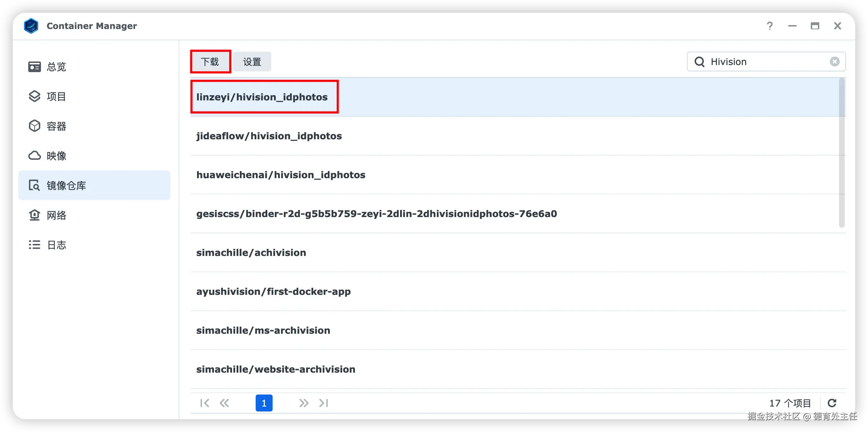Switch to the 容器 section
Image resolution: width=868 pixels, height=432 pixels.
94,126
